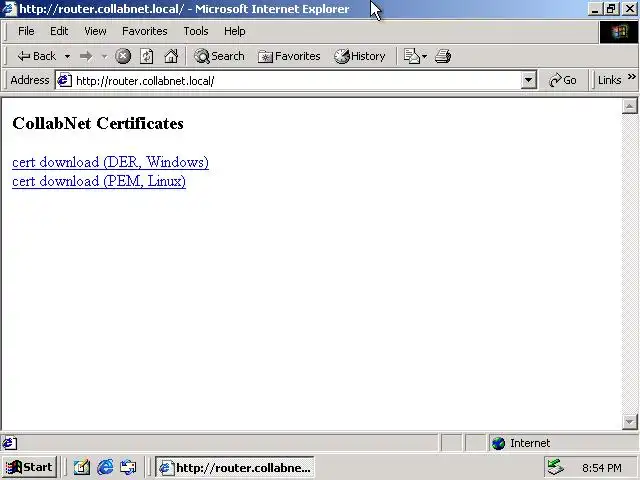The width and height of the screenshot is (640, 480).
Task: Click the CollabNet Certificates heading
Action: pos(98,123)
